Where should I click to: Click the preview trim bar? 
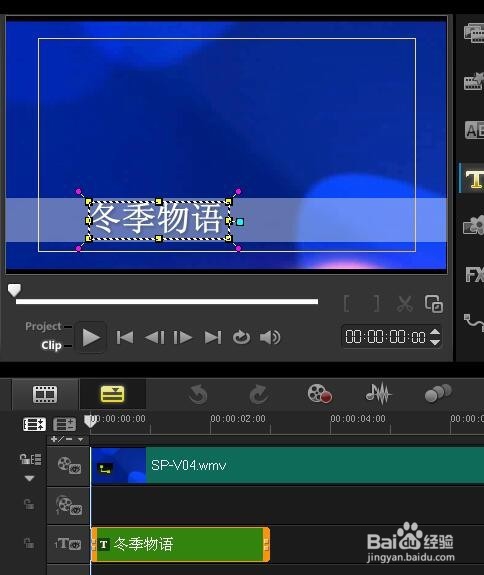click(x=167, y=301)
